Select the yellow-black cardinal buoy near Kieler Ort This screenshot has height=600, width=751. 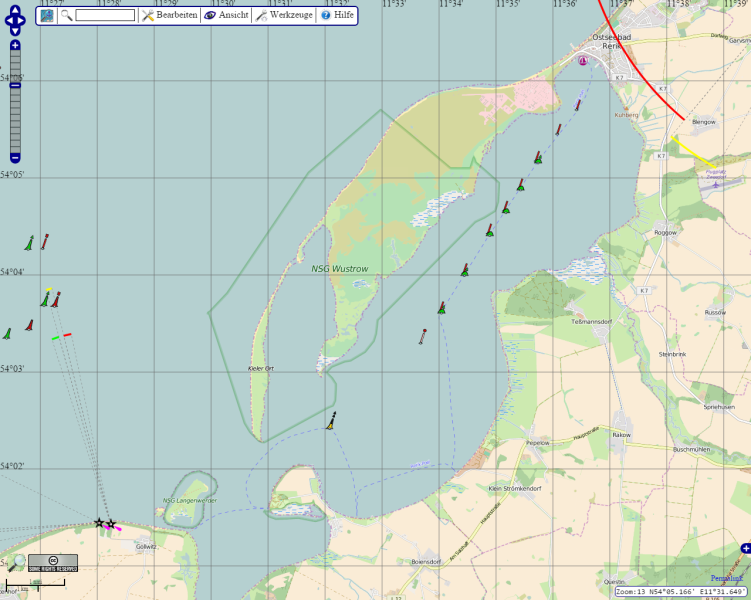point(331,422)
